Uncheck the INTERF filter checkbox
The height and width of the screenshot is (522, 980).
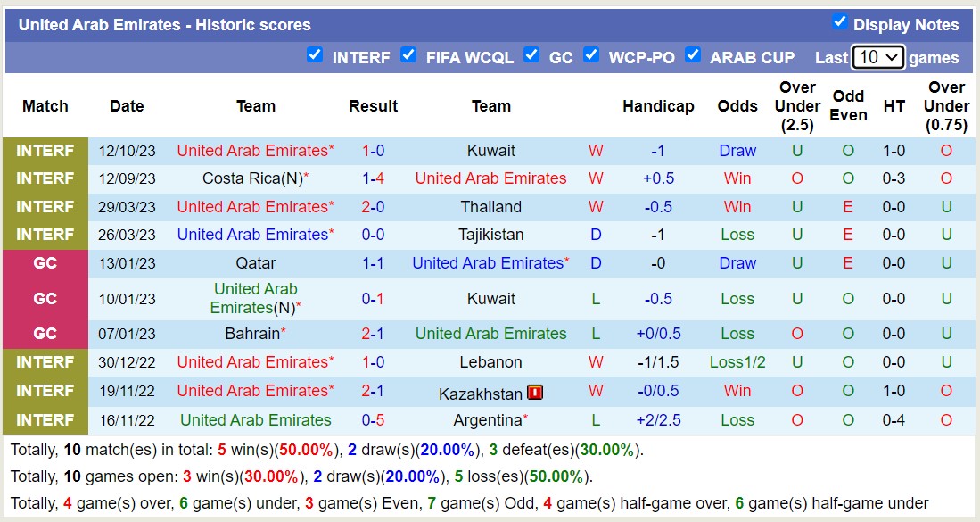[x=314, y=55]
